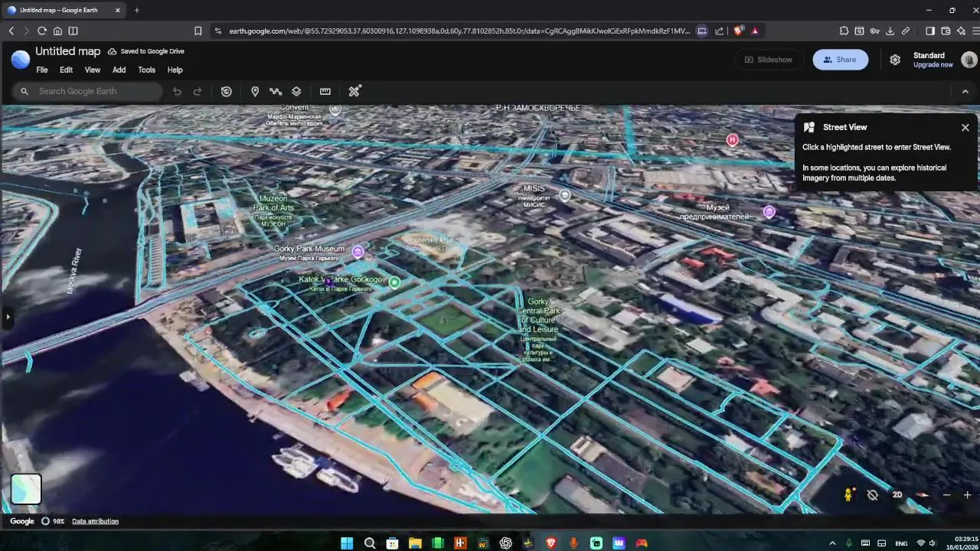Select the Measure distance ruler tool
This screenshot has width=980, height=551.
[325, 91]
